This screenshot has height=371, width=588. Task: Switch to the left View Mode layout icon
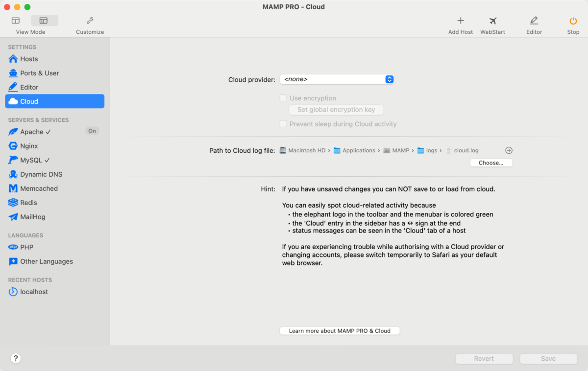[x=16, y=21]
